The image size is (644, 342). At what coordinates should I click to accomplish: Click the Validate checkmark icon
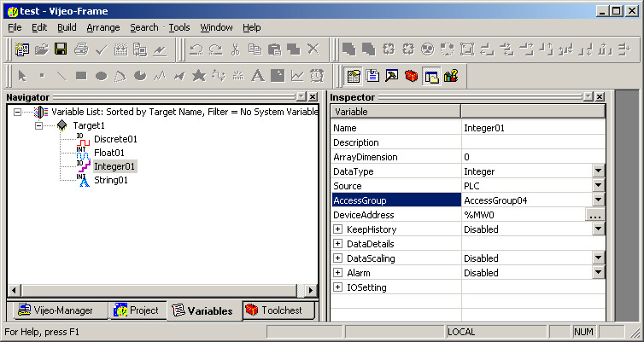tap(101, 50)
